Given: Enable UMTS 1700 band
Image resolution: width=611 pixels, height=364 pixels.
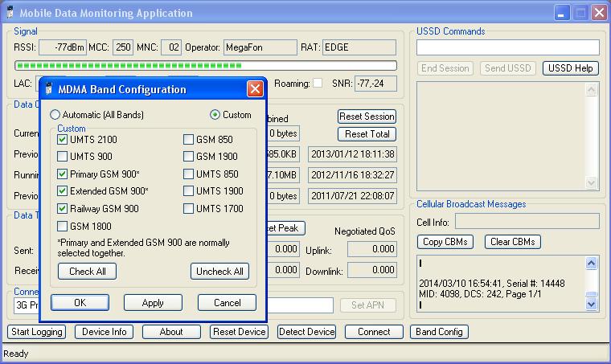Looking at the screenshot, I should point(188,208).
